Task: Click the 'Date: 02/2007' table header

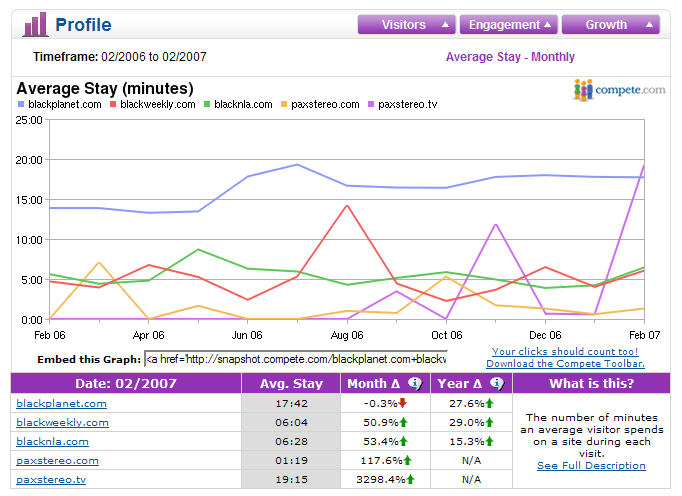Action: tap(126, 383)
